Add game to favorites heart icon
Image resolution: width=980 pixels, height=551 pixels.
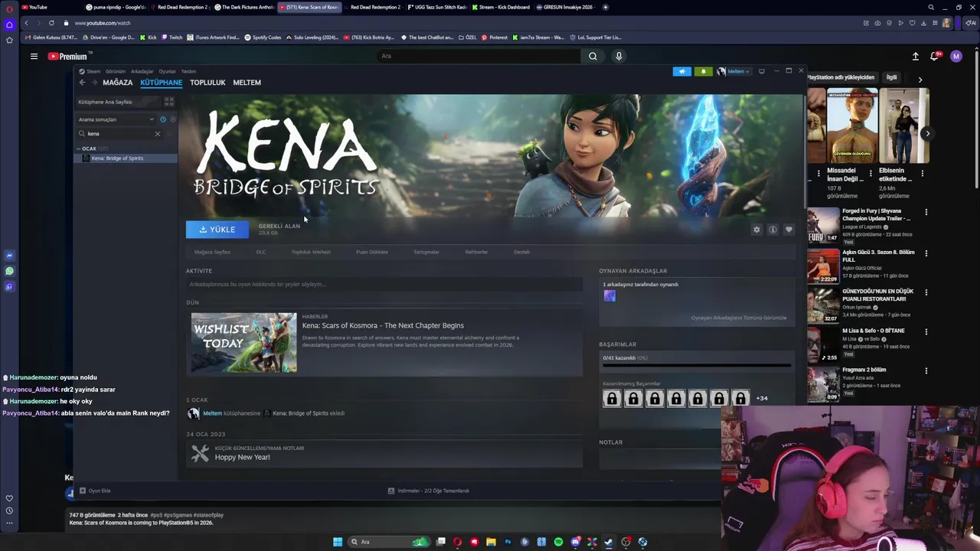[789, 230]
